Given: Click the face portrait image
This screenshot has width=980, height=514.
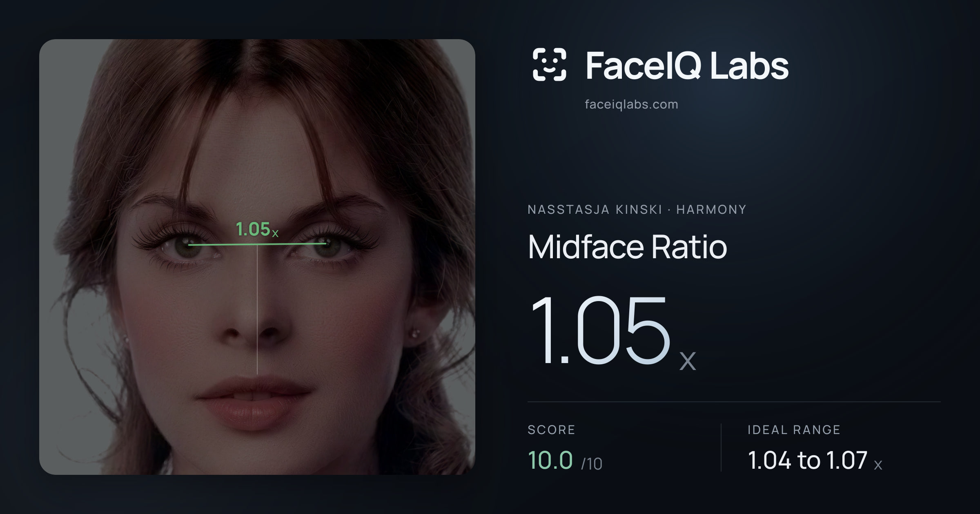Looking at the screenshot, I should (257, 257).
